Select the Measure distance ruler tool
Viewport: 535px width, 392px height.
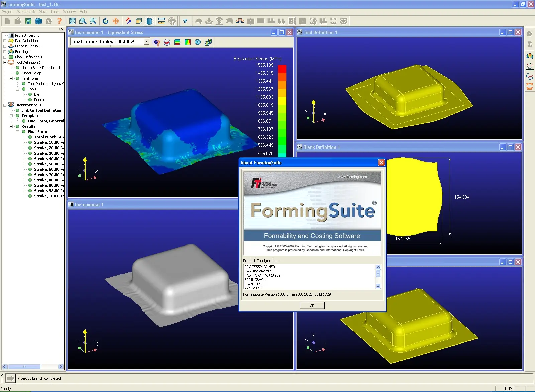coord(161,21)
